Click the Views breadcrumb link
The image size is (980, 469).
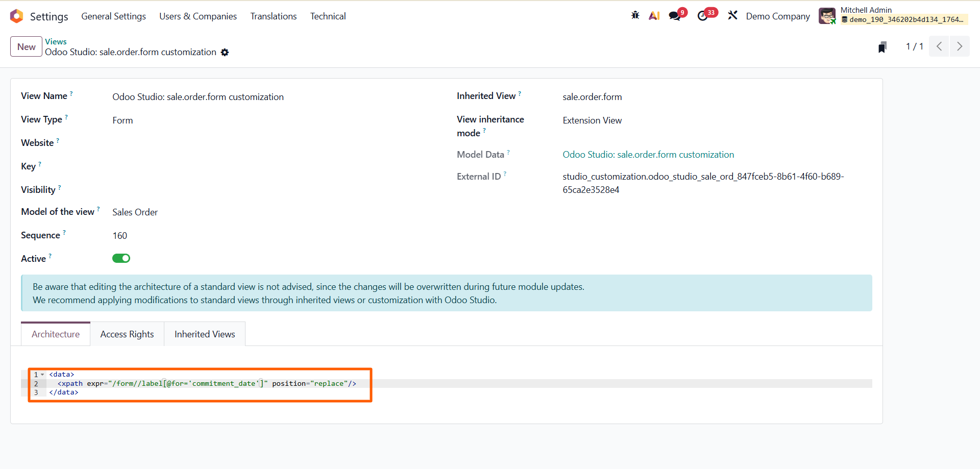[56, 41]
